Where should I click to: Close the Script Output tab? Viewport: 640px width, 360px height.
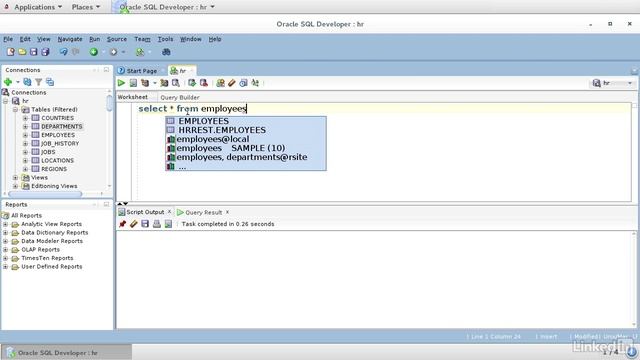tap(169, 212)
